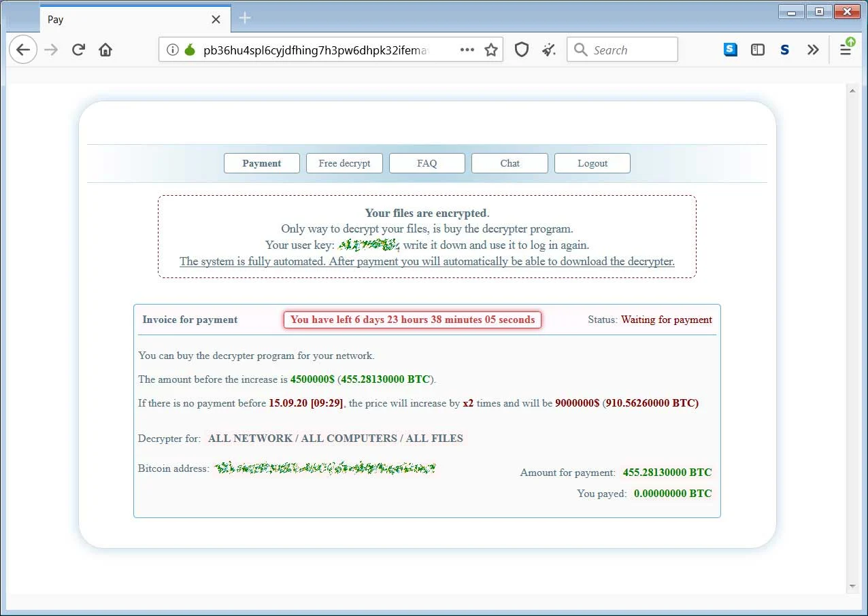Expand the page actions three-dot menu

[x=467, y=50]
